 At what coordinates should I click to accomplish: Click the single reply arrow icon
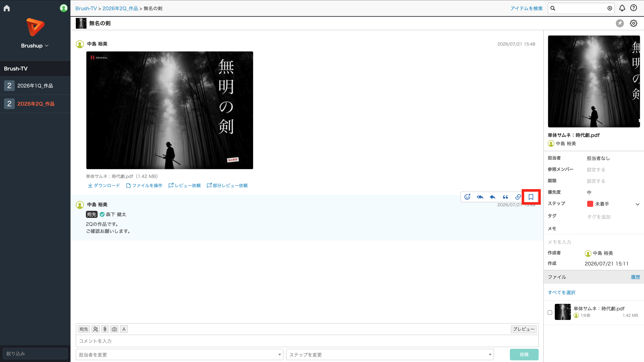pyautogui.click(x=493, y=197)
